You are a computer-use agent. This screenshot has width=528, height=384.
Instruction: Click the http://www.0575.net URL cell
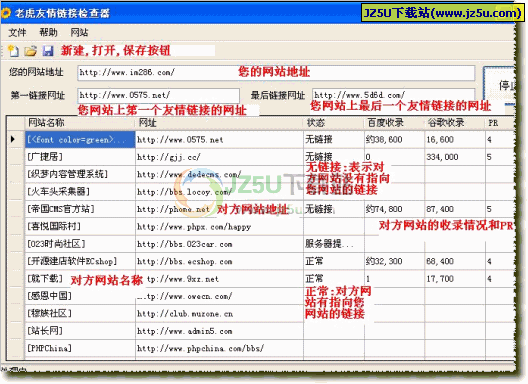(219, 139)
